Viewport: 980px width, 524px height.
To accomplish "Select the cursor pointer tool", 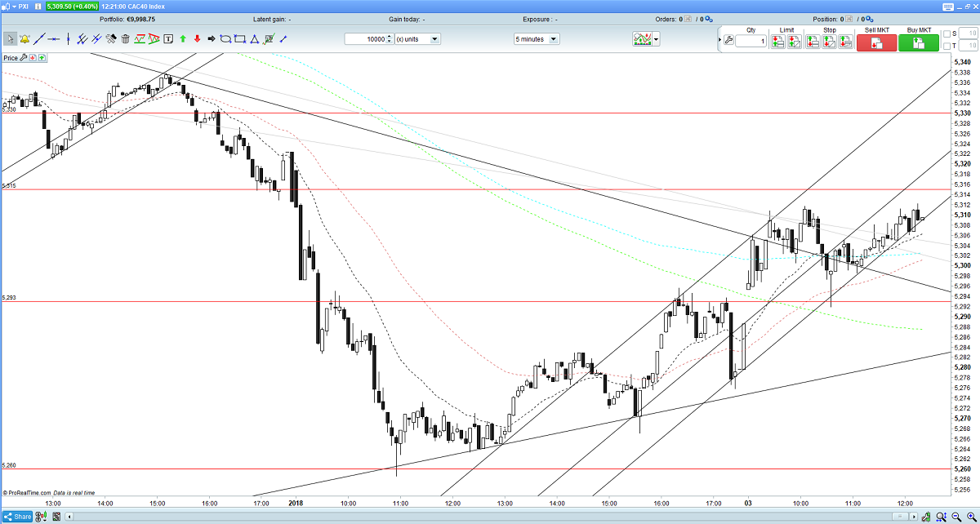I will [11, 39].
